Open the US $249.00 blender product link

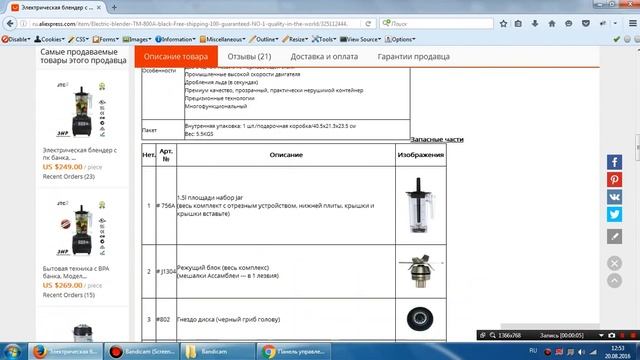click(x=80, y=154)
